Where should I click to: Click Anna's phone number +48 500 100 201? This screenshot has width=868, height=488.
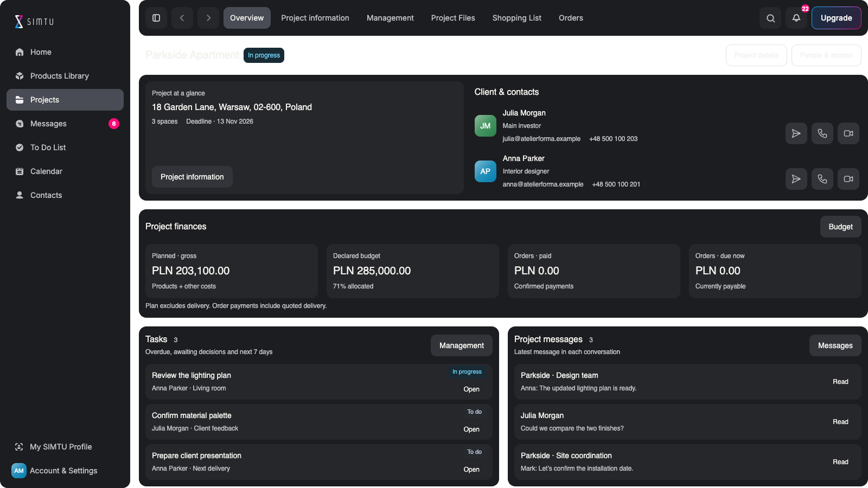(616, 184)
